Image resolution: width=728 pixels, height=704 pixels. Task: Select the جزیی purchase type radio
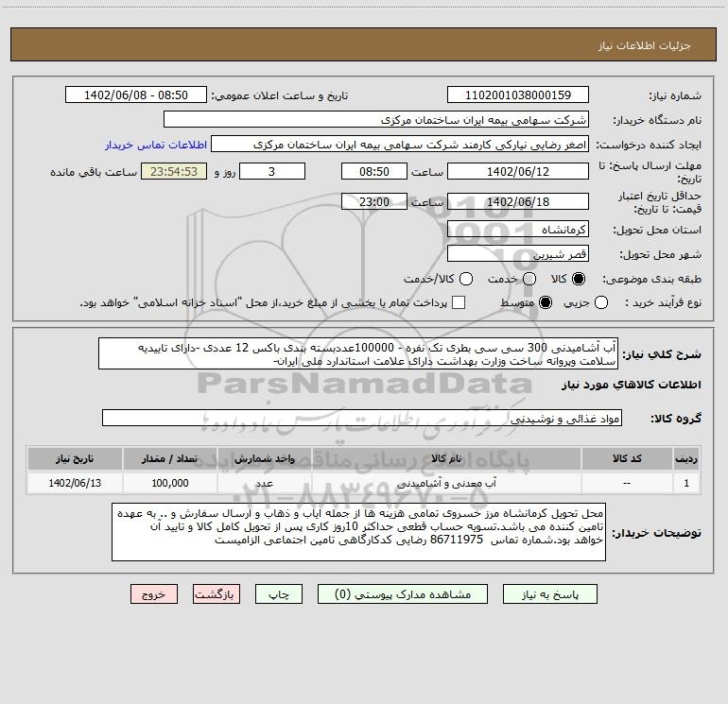click(x=601, y=302)
